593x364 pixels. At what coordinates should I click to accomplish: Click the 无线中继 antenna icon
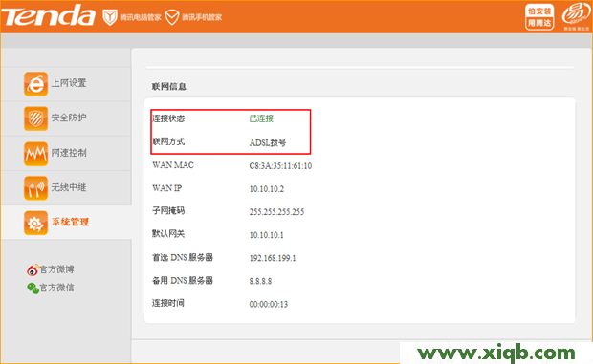tap(36, 188)
